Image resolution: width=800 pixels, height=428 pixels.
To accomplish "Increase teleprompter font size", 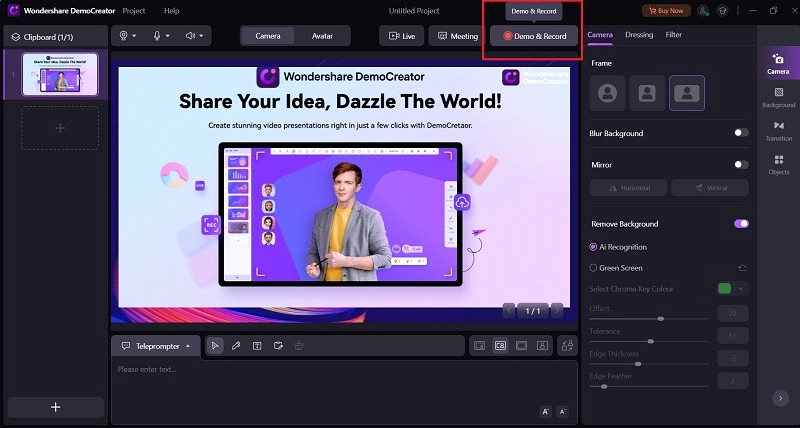I will 545,412.
